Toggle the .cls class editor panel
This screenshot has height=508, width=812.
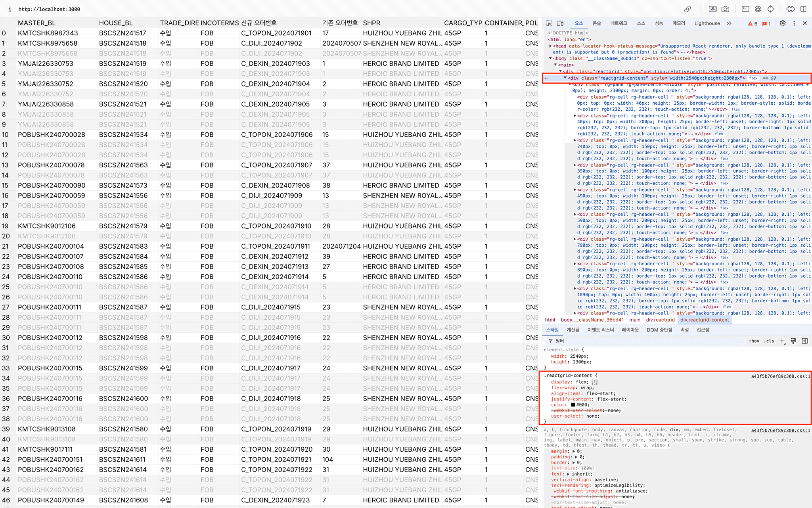tap(769, 341)
